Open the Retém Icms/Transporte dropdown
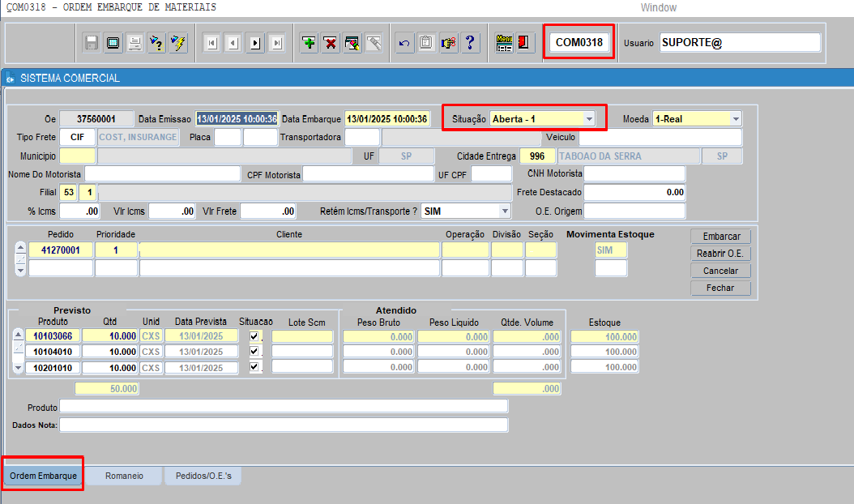 click(x=505, y=211)
